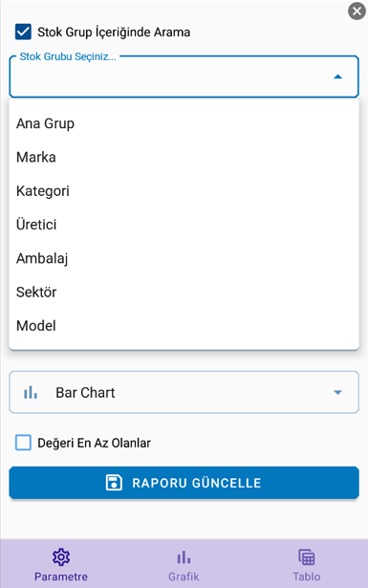Click the bar chart icon beside Bar Chart

point(31,393)
